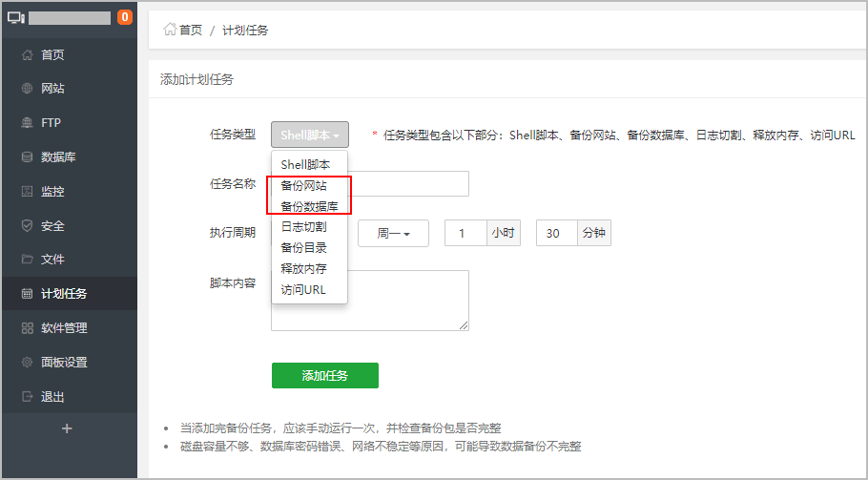Click the 小时 unit label

point(504,233)
